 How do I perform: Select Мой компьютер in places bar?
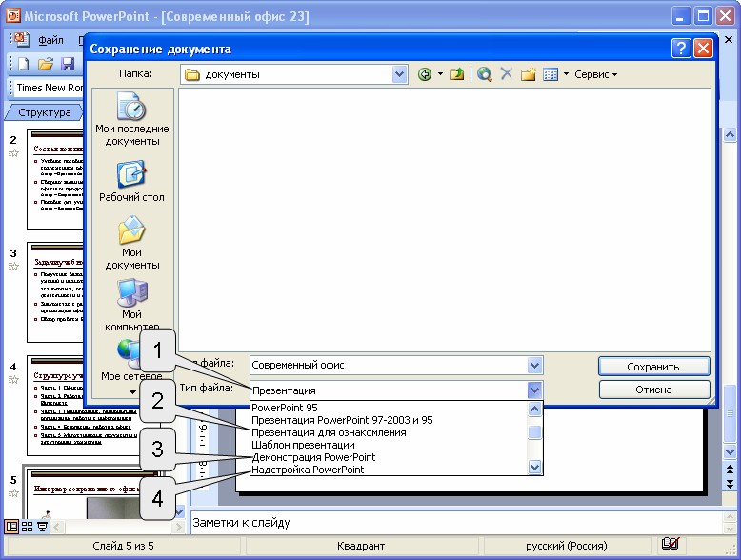click(x=131, y=305)
